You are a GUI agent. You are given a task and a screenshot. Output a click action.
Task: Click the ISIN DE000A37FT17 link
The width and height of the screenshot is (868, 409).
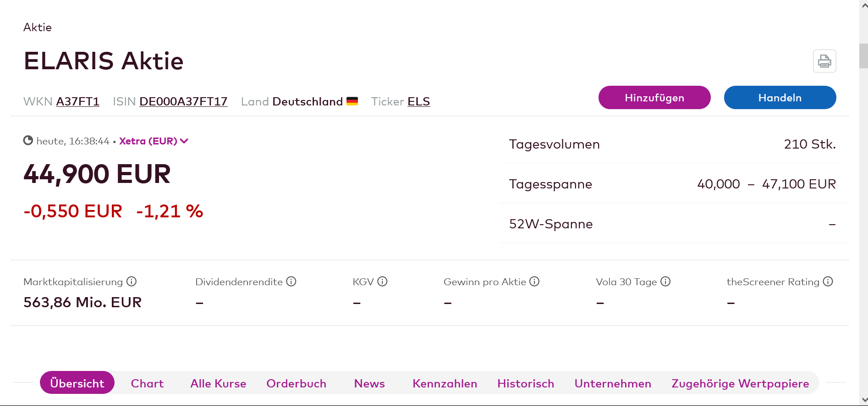(183, 101)
